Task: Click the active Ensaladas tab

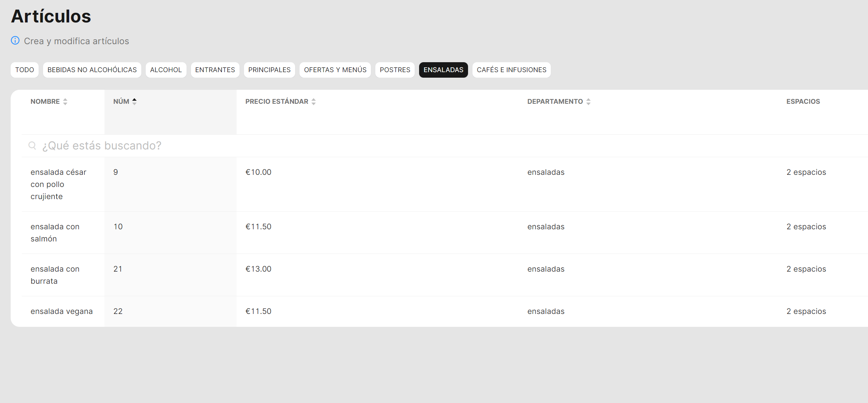Action: pos(443,70)
